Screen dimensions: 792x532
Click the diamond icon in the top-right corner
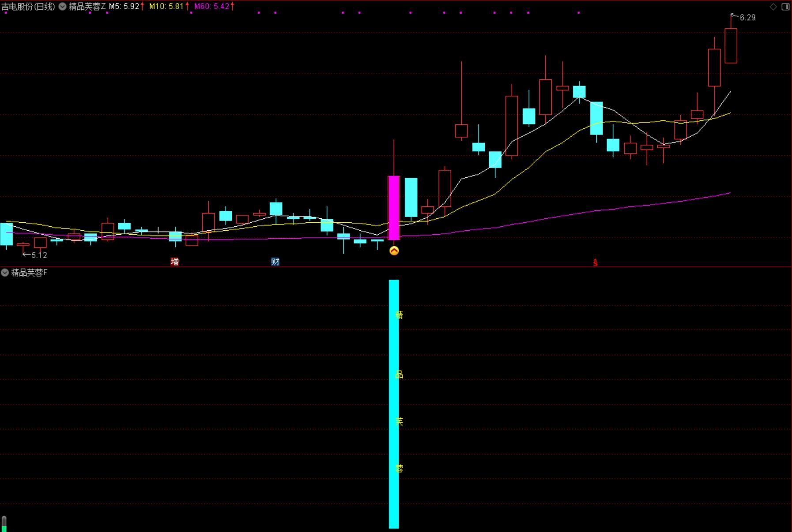[773, 7]
